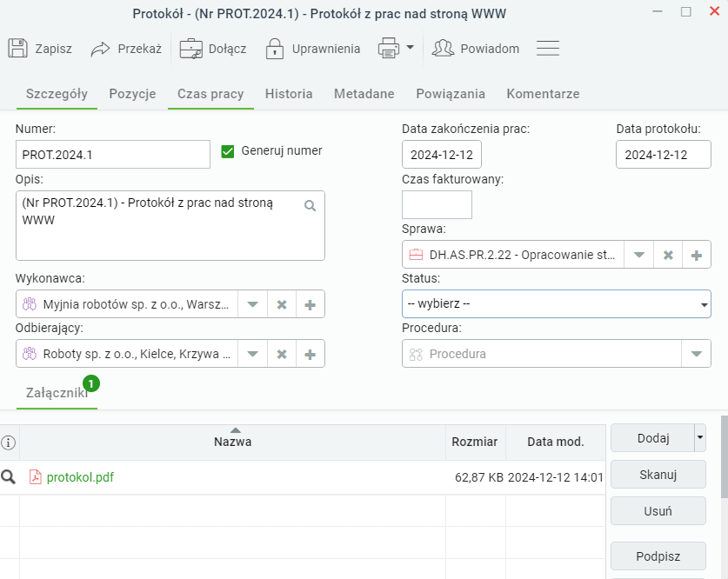Click the printer icon
The width and height of the screenshot is (728, 579).
point(389,49)
